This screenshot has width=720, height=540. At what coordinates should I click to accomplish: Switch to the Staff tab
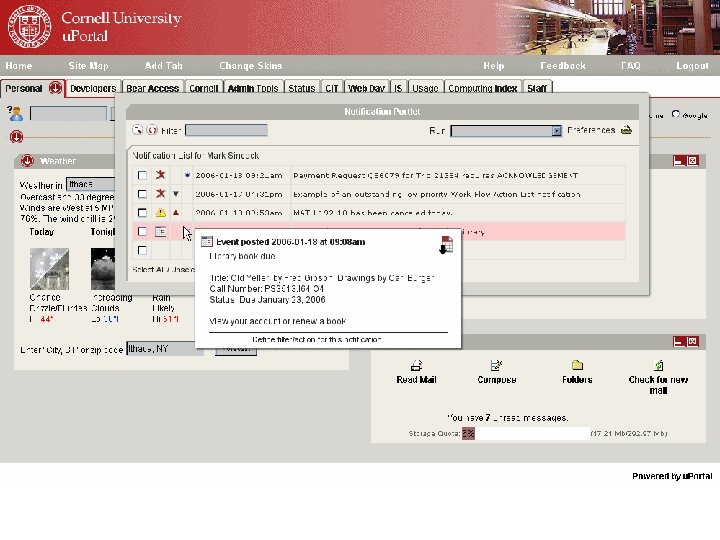pyautogui.click(x=537, y=88)
